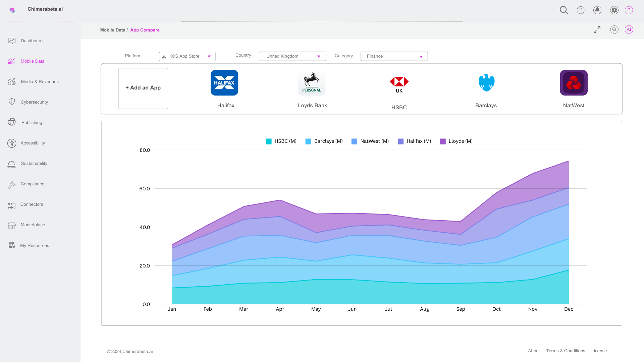Select the Barclays eagle logo
This screenshot has height=362, width=644.
point(486,83)
